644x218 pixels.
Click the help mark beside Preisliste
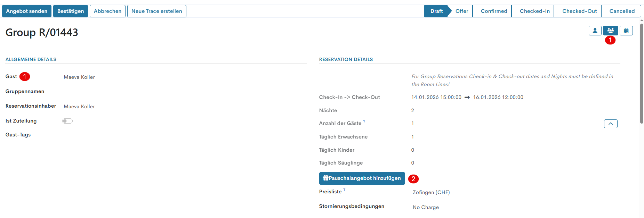point(344,190)
